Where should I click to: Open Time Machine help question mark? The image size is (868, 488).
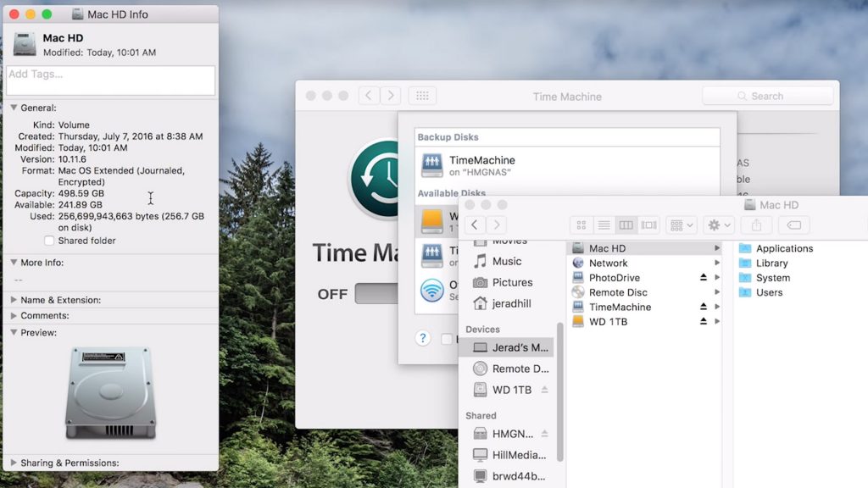(x=422, y=338)
